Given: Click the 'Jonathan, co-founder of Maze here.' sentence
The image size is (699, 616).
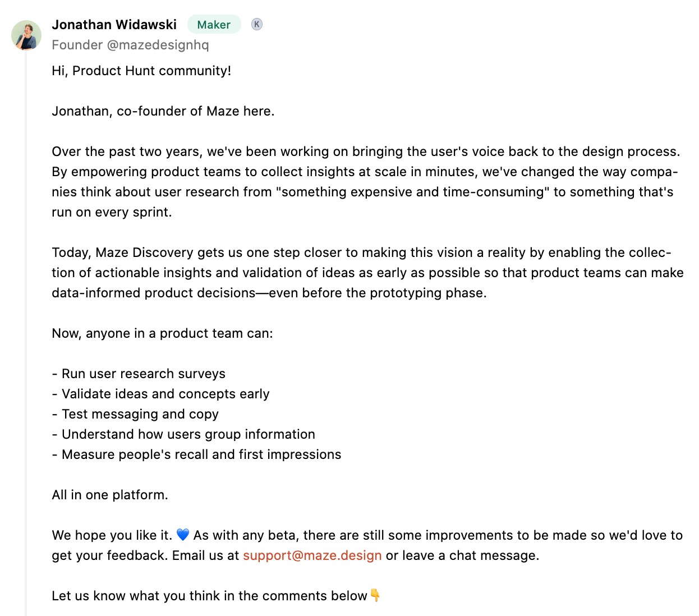Looking at the screenshot, I should coord(163,111).
